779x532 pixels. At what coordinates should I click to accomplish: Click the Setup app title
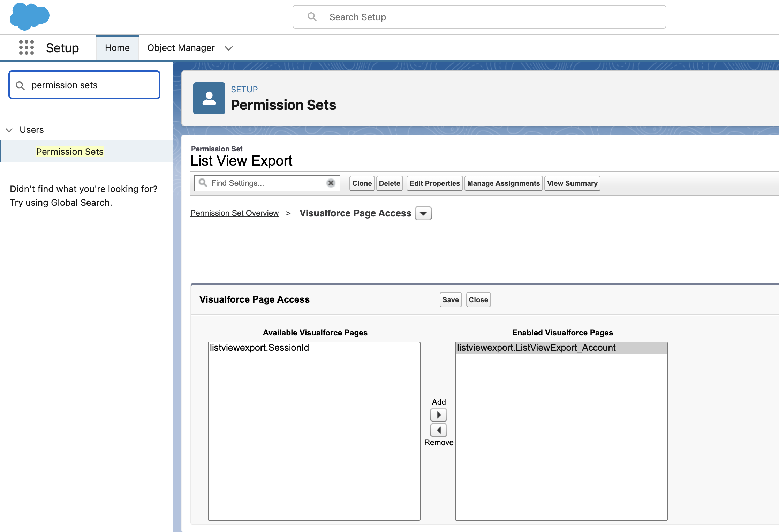tap(62, 48)
